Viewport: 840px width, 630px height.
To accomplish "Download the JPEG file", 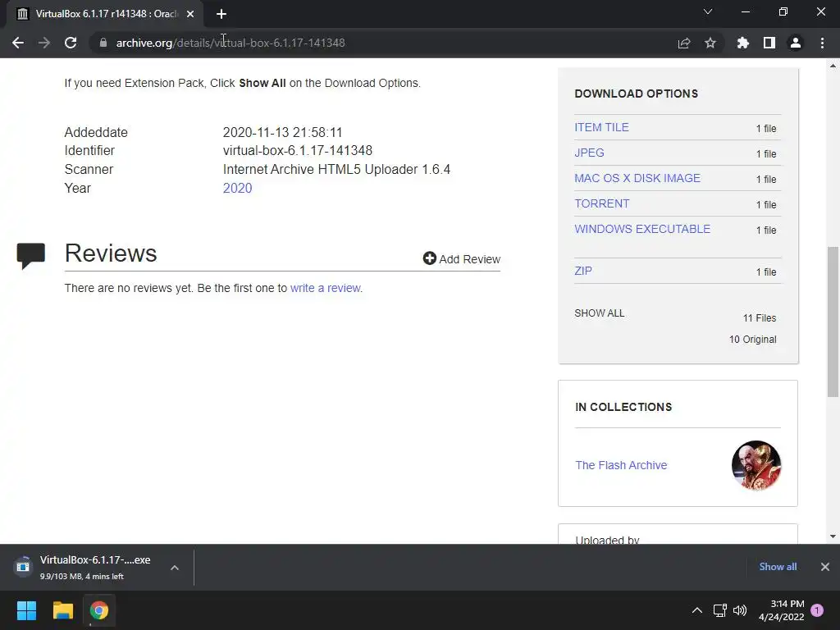I will point(589,153).
